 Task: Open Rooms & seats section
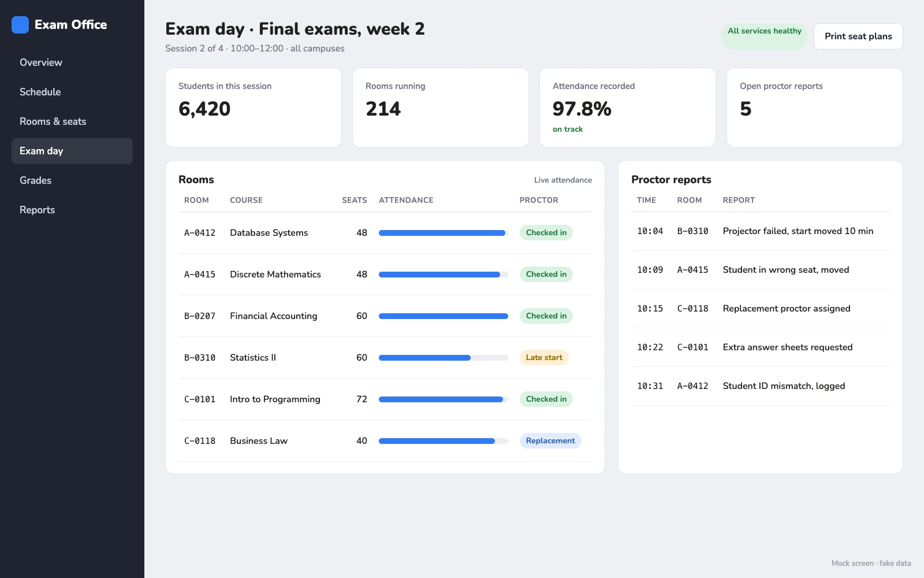tap(72, 121)
